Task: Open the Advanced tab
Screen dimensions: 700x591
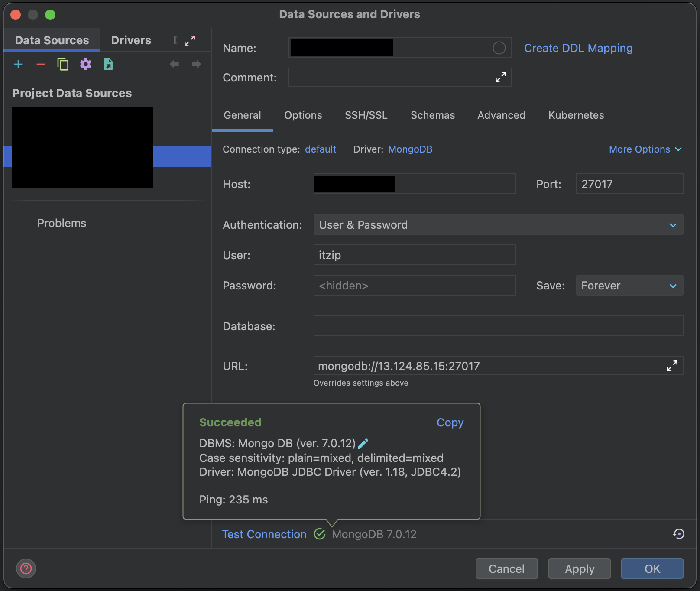Action: click(502, 115)
